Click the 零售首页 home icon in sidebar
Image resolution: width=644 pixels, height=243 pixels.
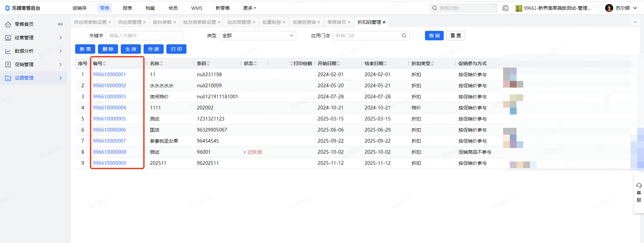click(x=8, y=24)
